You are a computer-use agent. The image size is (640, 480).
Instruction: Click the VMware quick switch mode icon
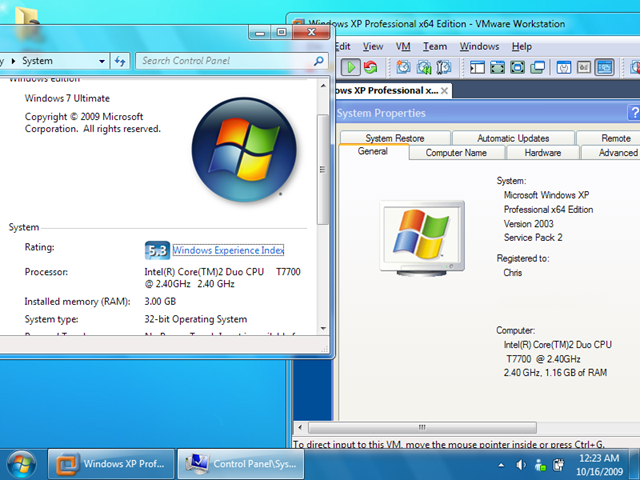tap(497, 67)
